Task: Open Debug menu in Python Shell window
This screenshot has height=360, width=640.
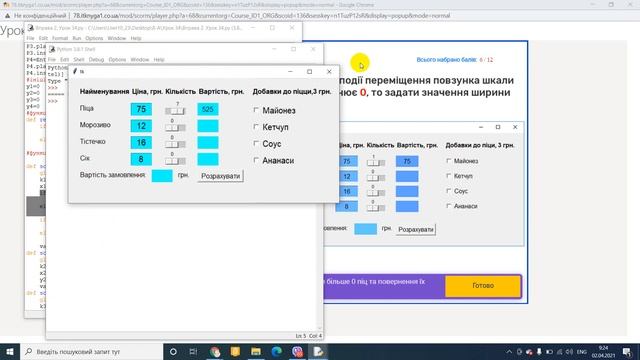Action: pos(96,60)
